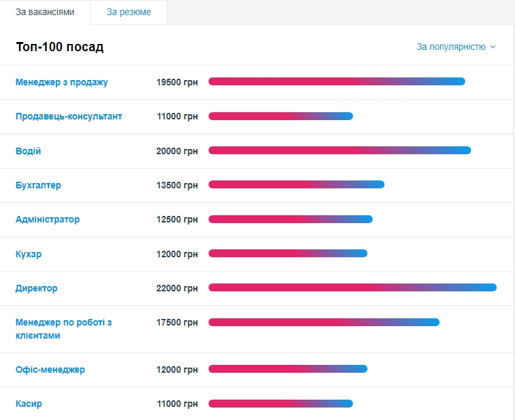Image resolution: width=515 pixels, height=420 pixels.
Task: Click the Касир salary bar
Action: click(280, 403)
